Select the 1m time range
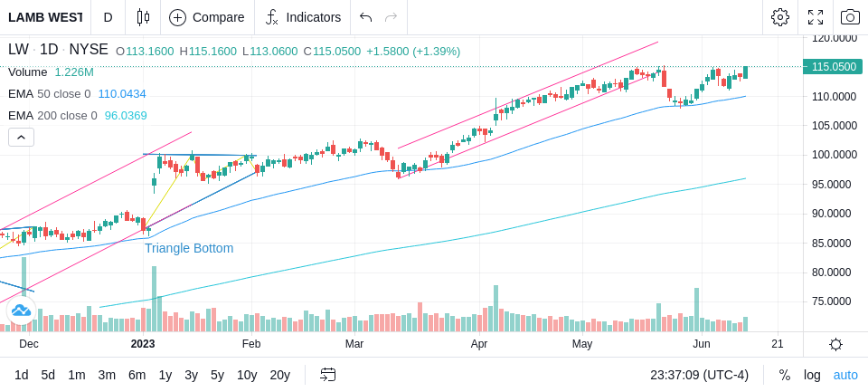Image resolution: width=868 pixels, height=392 pixels. coord(76,376)
